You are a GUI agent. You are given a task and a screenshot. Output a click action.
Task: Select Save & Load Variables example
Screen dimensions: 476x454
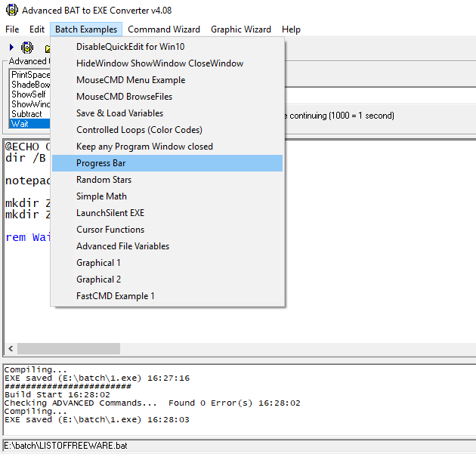click(x=167, y=113)
